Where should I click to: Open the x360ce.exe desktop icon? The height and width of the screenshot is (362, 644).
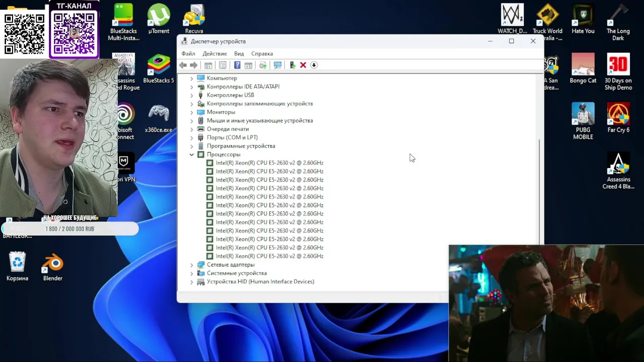158,119
